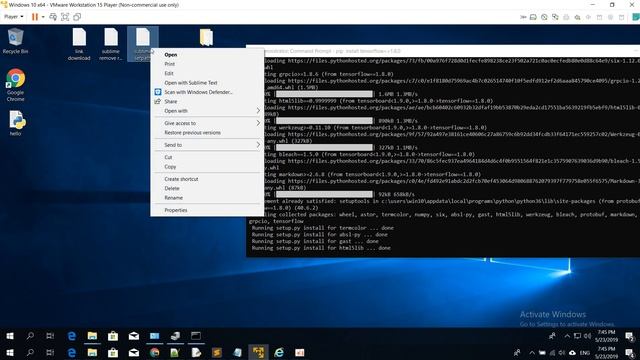The height and width of the screenshot is (360, 640).
Task: Show hidden tray icons in VM guest taskbar
Action: [567, 336]
